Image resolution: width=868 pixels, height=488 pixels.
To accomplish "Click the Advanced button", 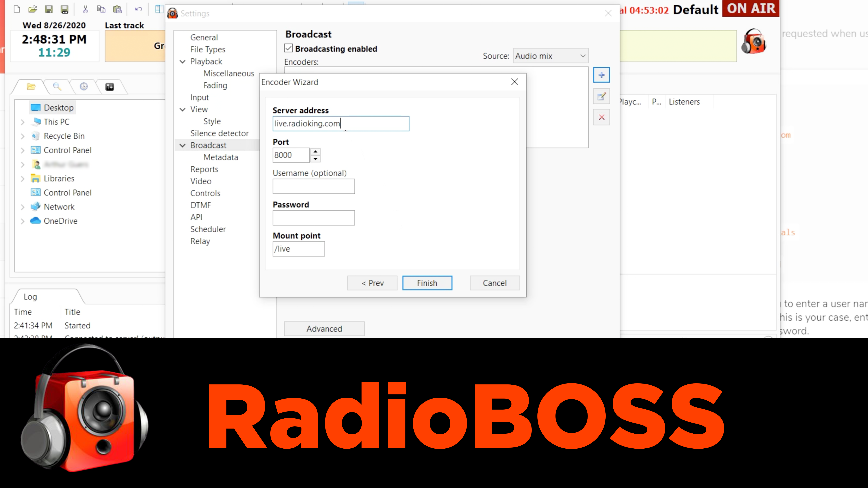I will (x=324, y=329).
